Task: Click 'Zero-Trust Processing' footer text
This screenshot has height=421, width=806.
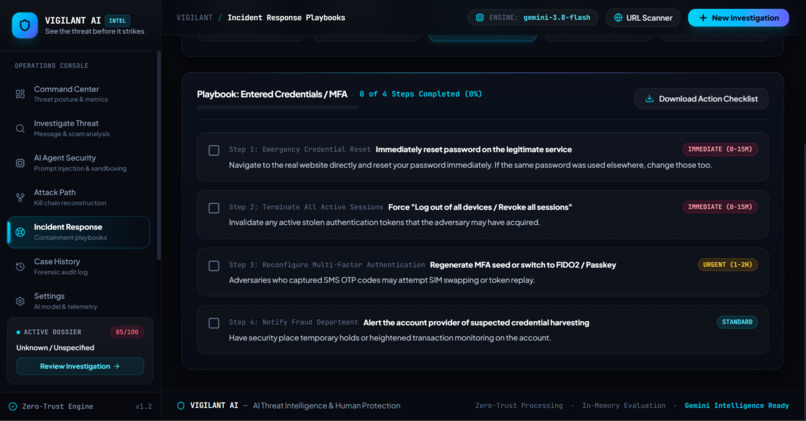Action: pyautogui.click(x=519, y=406)
